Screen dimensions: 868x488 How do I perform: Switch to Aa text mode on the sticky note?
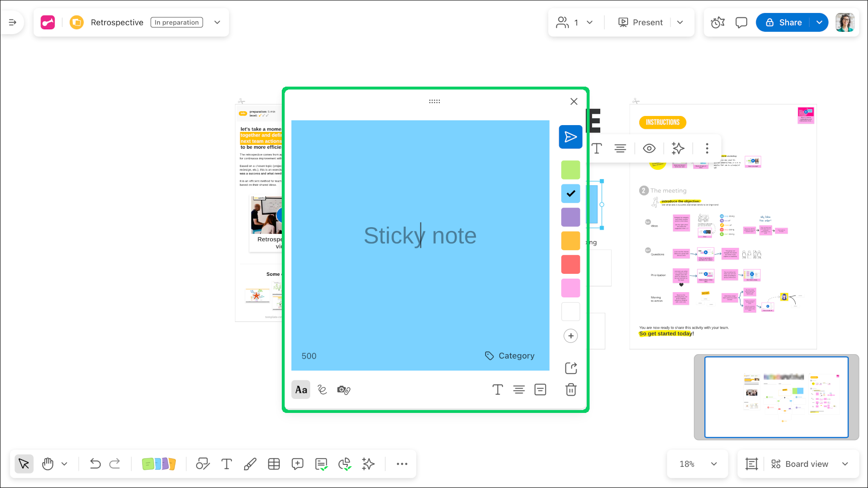point(301,390)
